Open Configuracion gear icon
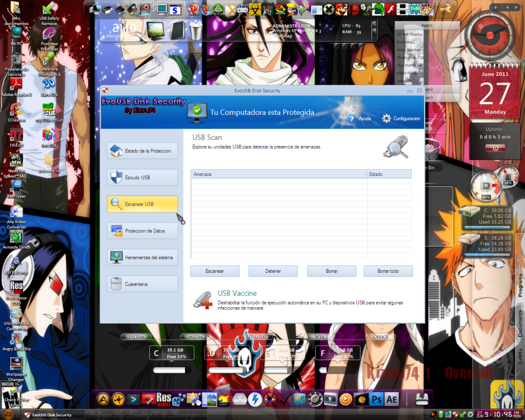Screen dimensions: 525x420 (x=387, y=118)
